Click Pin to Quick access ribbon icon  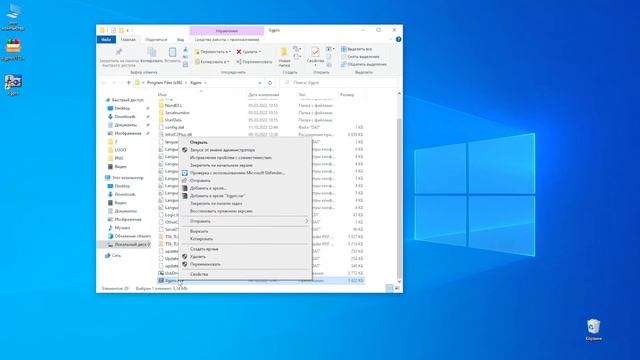[x=118, y=52]
